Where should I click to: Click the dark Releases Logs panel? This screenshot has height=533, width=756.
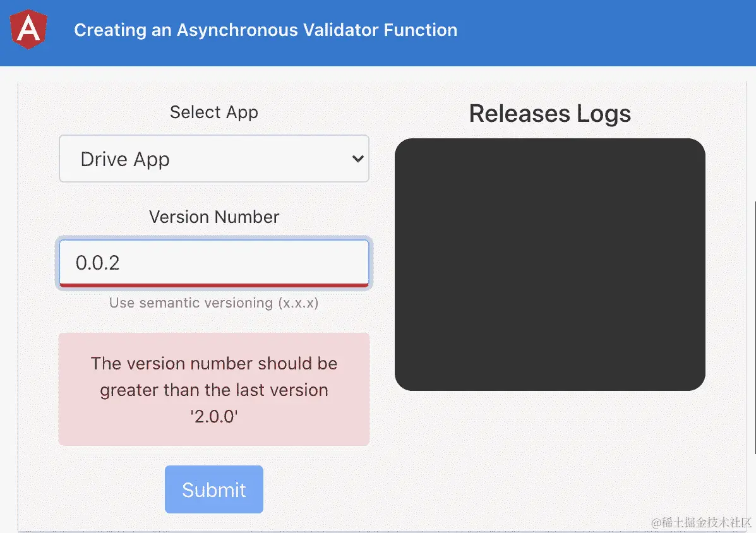coord(550,265)
